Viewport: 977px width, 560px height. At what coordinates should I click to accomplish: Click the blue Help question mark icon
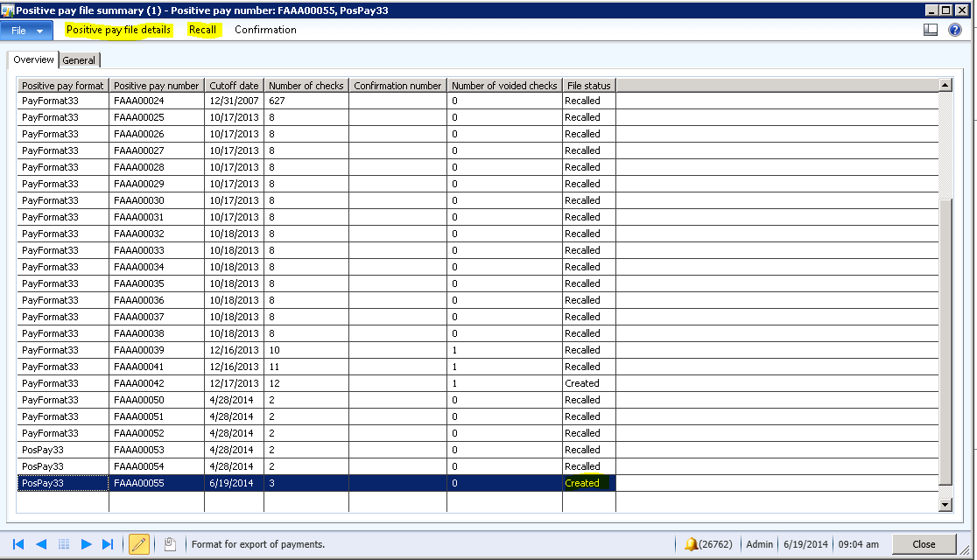[955, 30]
